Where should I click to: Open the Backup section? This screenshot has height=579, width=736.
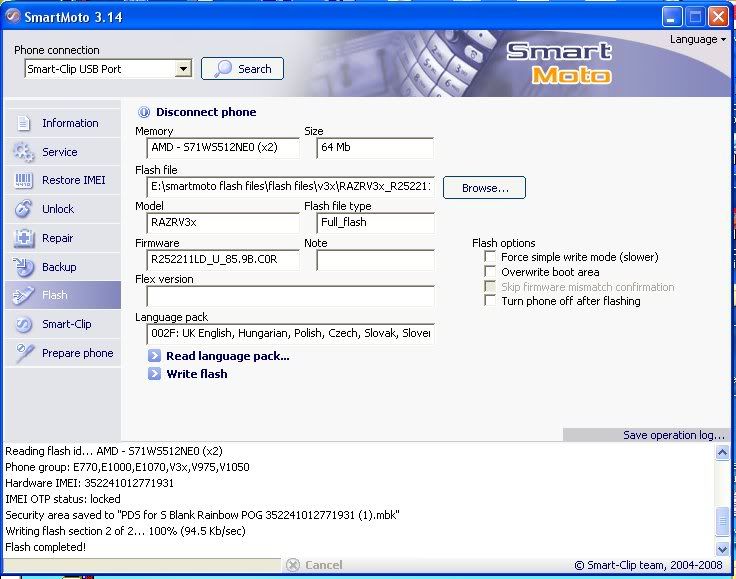[63, 267]
